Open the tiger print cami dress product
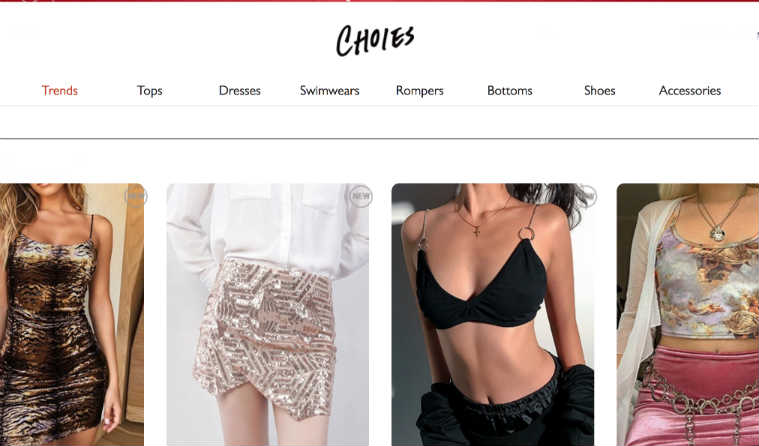759x446 pixels. click(x=72, y=315)
